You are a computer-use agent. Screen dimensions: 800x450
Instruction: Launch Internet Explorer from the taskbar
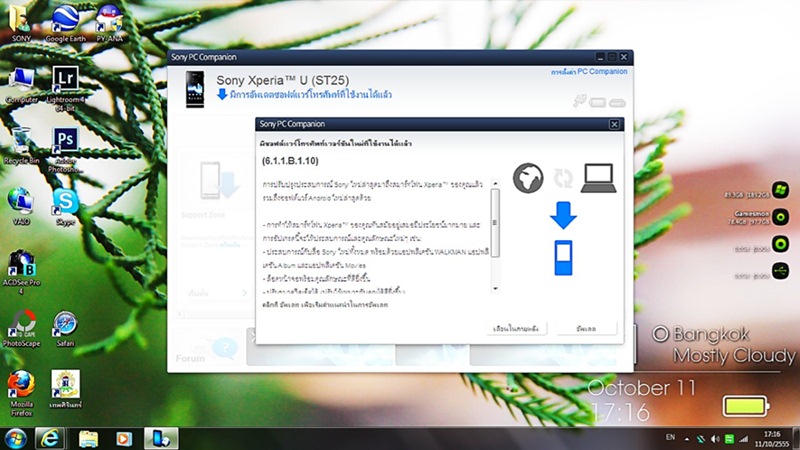49,438
